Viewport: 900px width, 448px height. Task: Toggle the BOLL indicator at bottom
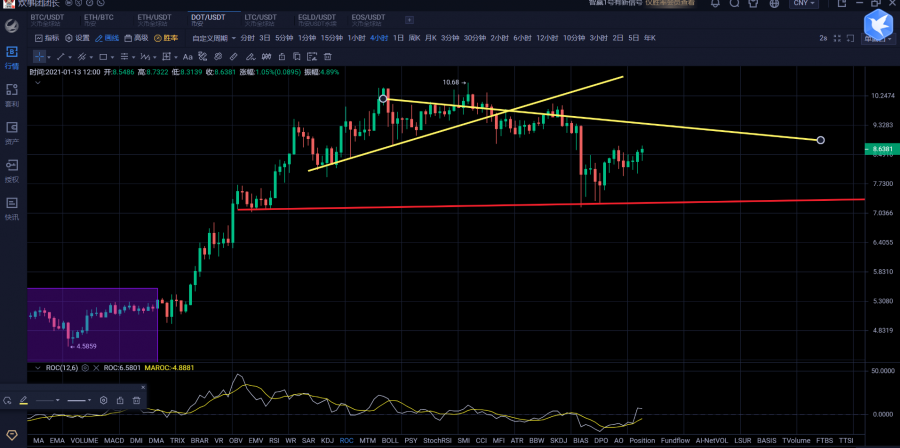[x=389, y=441]
